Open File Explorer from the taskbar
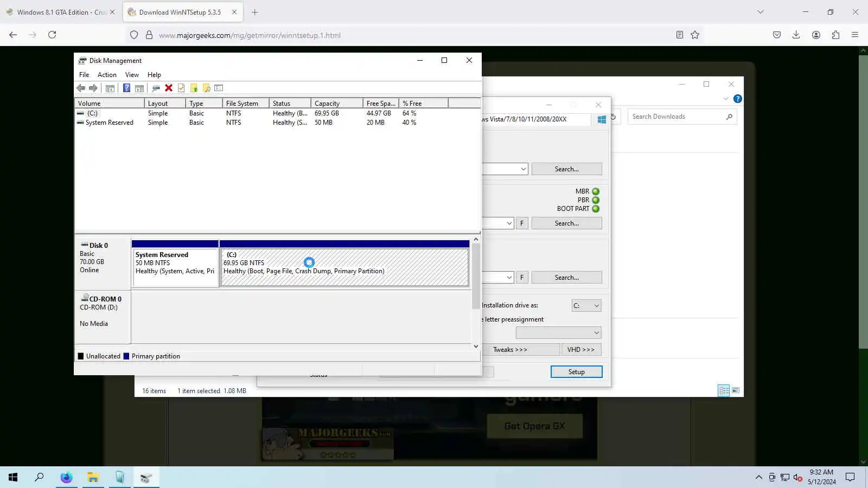The width and height of the screenshot is (868, 488). click(93, 477)
